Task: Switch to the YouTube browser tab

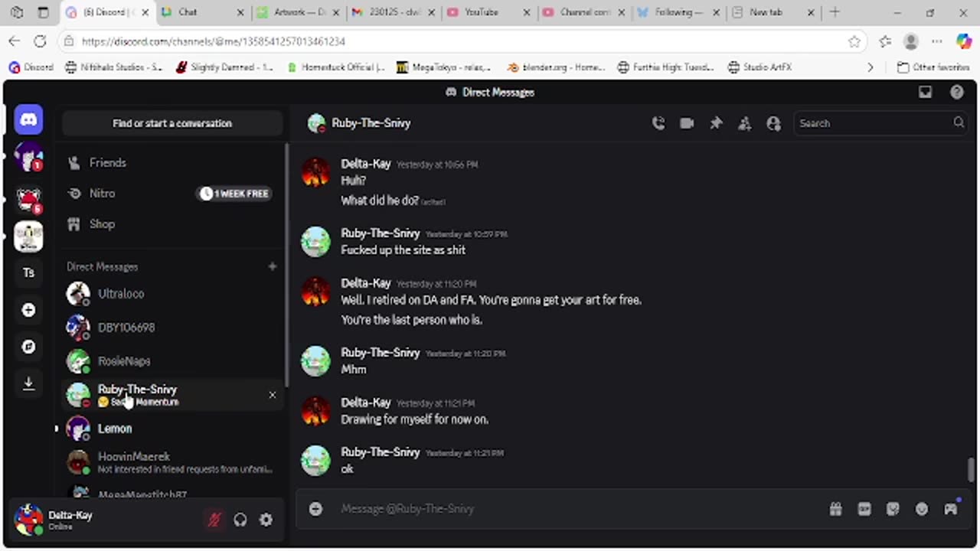Action: coord(488,12)
